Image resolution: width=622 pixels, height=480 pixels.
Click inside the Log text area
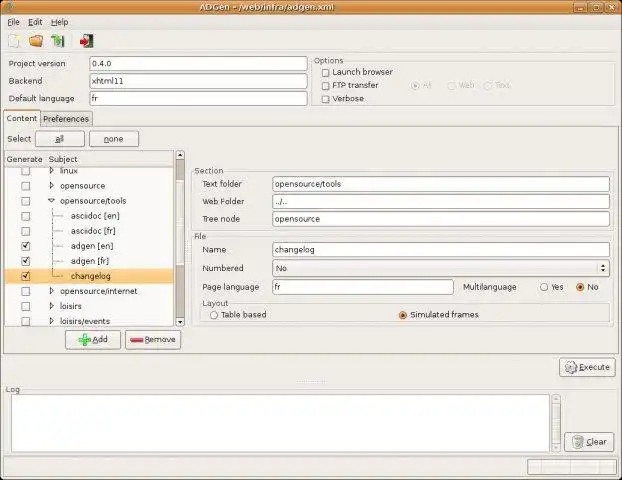(x=280, y=423)
